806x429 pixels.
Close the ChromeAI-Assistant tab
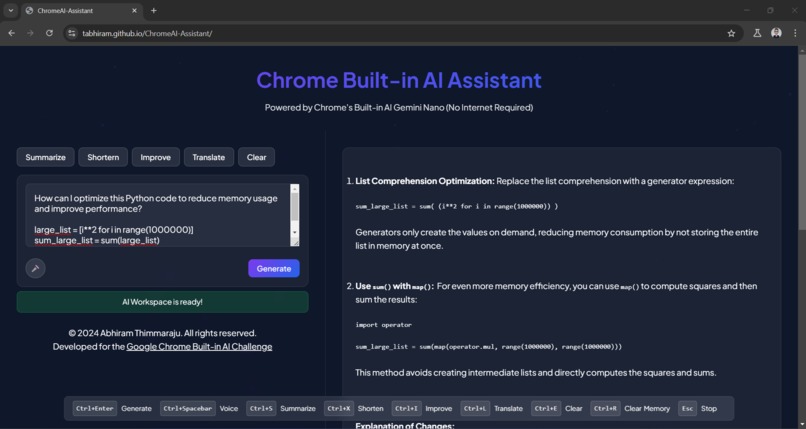tap(134, 10)
